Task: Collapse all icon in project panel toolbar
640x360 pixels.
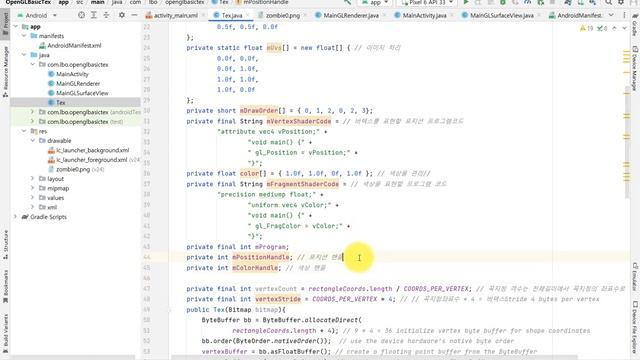Action: coord(106,15)
